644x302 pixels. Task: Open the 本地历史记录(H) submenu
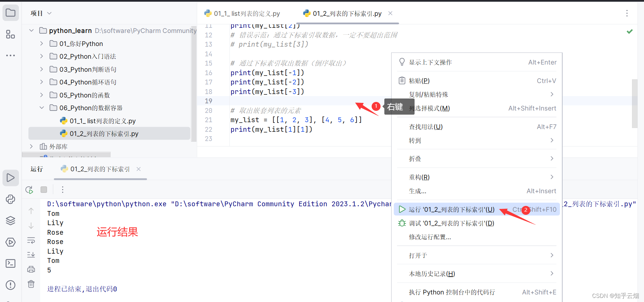tap(477, 274)
